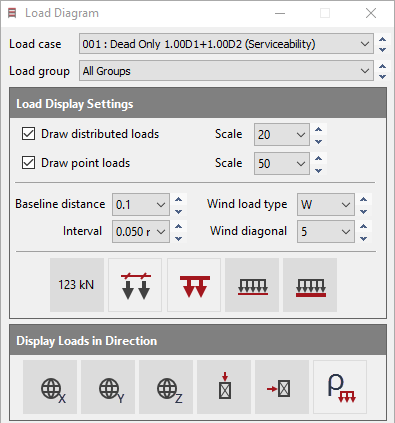
Task: Click the member icon with sideways red arrow
Action: (282, 387)
